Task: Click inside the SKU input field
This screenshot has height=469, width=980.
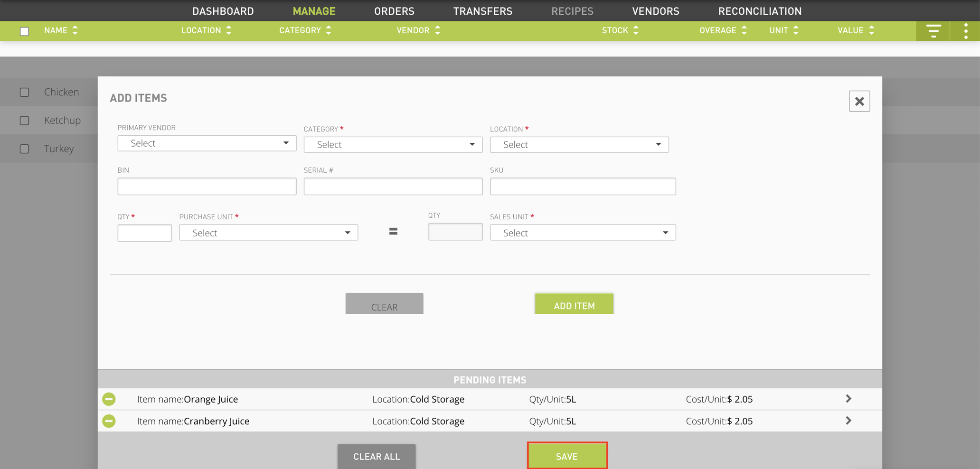Action: tap(583, 186)
